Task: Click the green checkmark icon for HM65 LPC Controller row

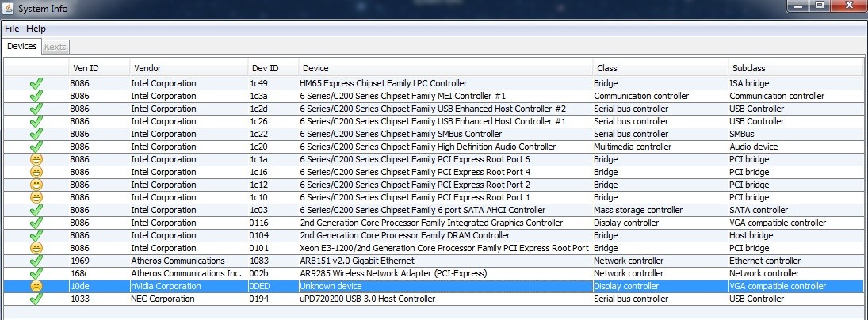Action: click(x=36, y=83)
